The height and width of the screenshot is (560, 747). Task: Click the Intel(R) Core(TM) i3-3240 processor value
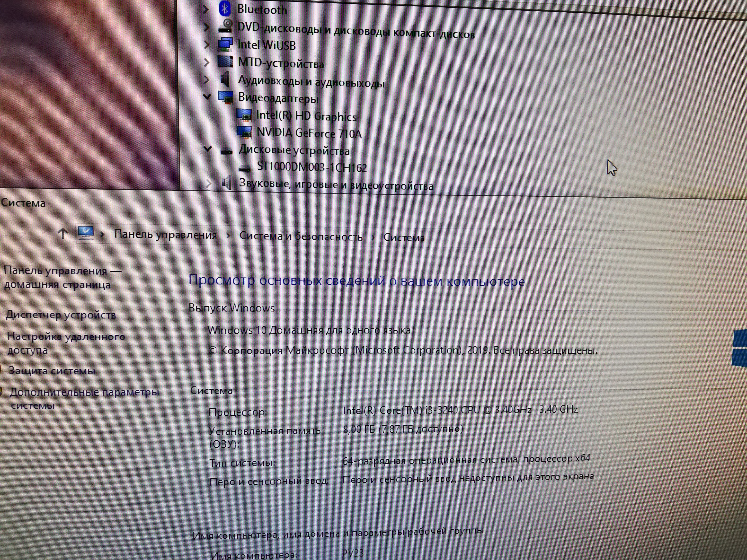click(x=460, y=410)
